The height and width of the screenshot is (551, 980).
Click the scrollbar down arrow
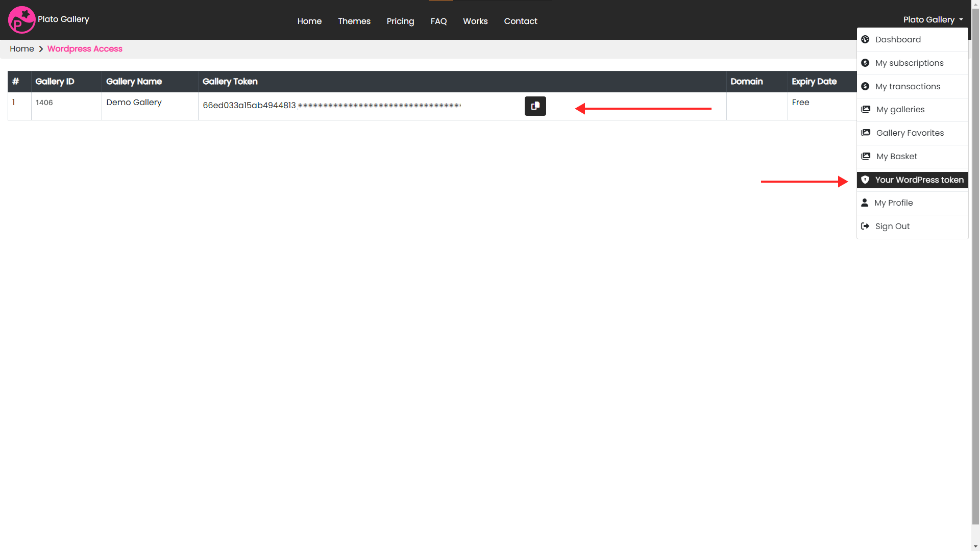pos(975,546)
